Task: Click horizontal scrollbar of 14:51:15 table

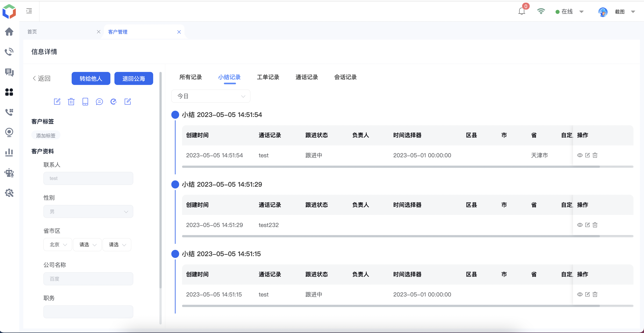Action: 391,306
